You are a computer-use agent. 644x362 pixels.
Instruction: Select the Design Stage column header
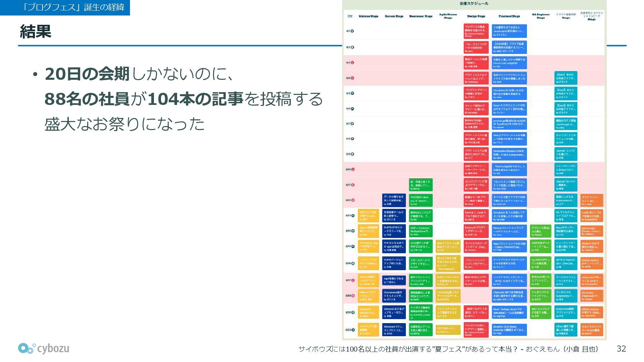tap(476, 16)
